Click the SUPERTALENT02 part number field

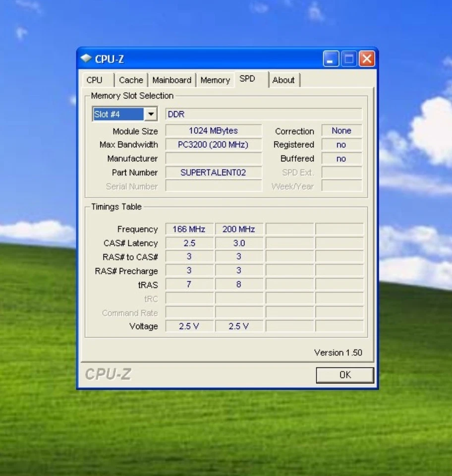coord(213,173)
